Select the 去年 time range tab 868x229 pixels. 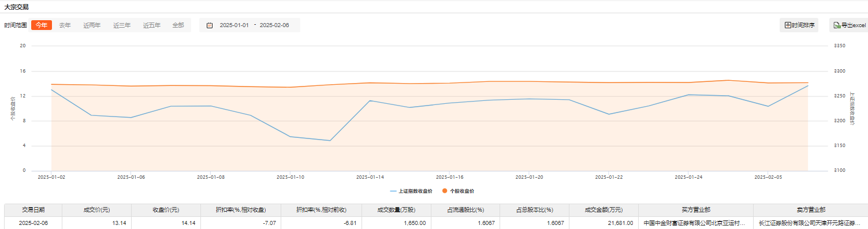(x=65, y=25)
